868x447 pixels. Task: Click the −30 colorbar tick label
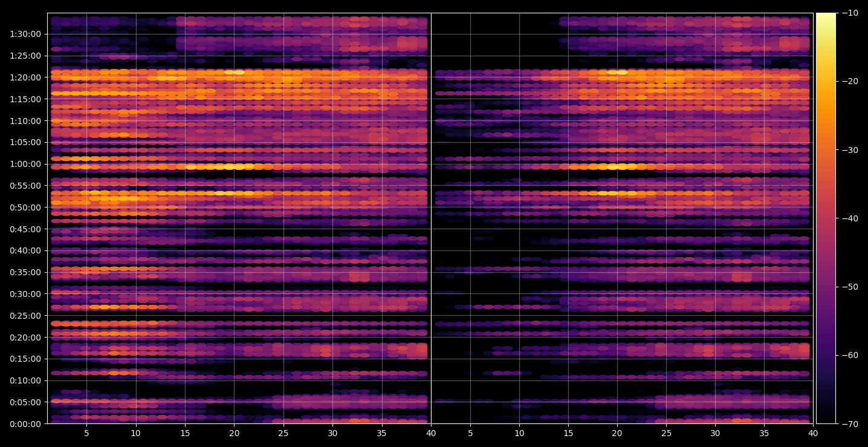(x=850, y=150)
